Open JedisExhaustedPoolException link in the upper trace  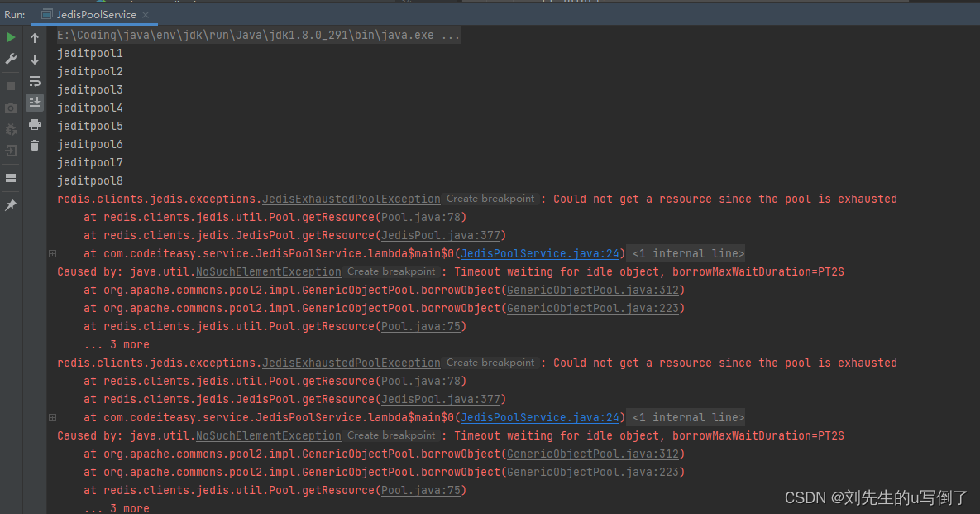(x=351, y=199)
